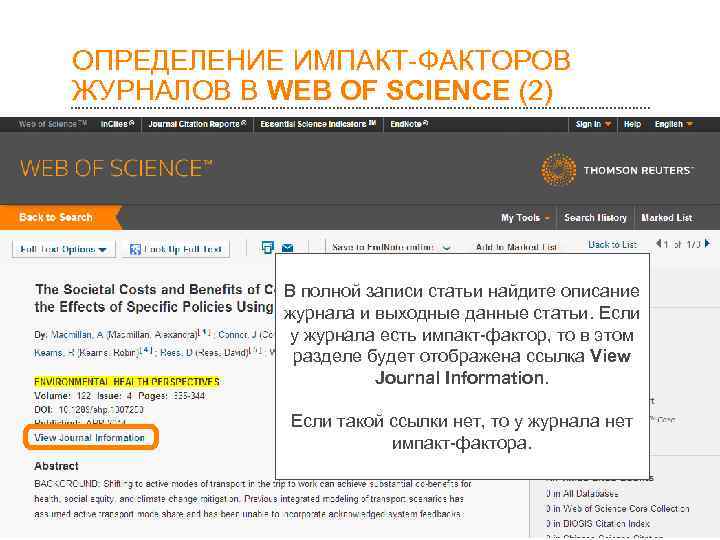Open the EndNote tab

click(x=409, y=124)
